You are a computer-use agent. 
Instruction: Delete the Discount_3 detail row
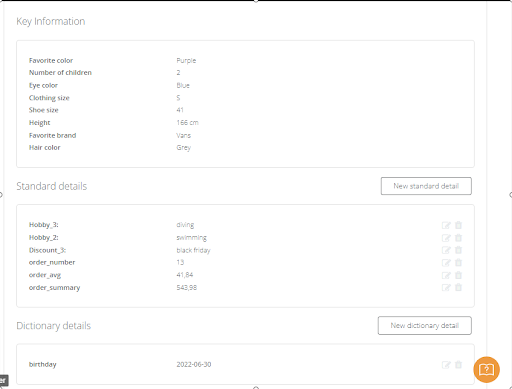click(458, 250)
